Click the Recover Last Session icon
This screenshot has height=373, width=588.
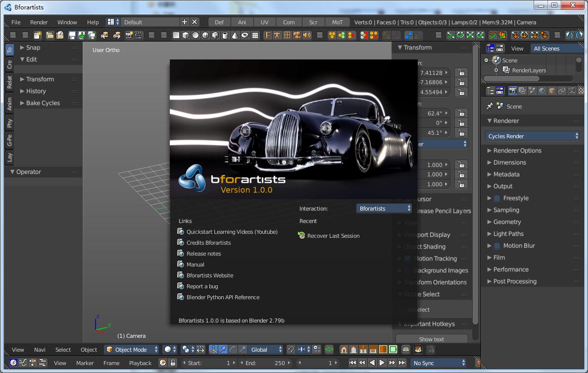(x=301, y=235)
